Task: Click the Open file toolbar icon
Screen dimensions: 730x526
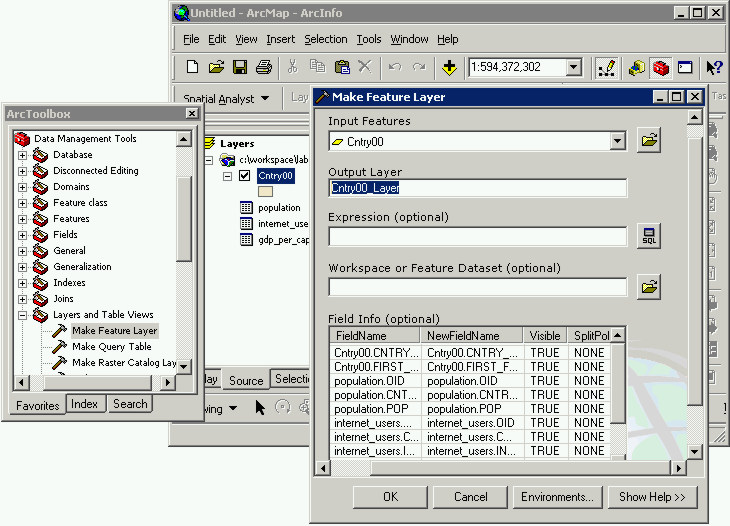Action: click(x=216, y=67)
